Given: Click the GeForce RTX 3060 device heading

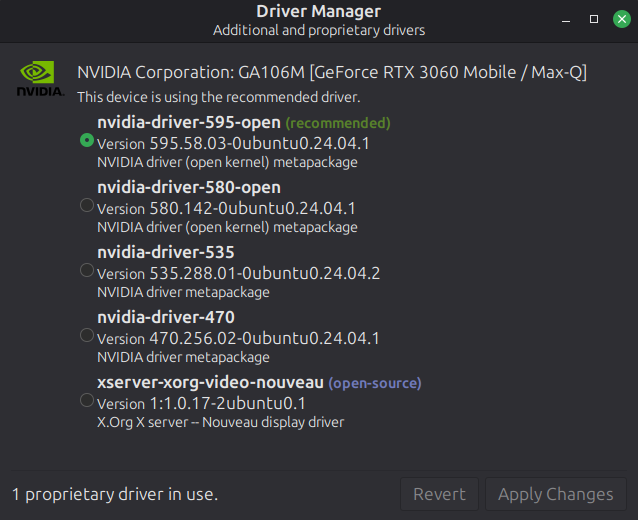Looking at the screenshot, I should pyautogui.click(x=332, y=72).
